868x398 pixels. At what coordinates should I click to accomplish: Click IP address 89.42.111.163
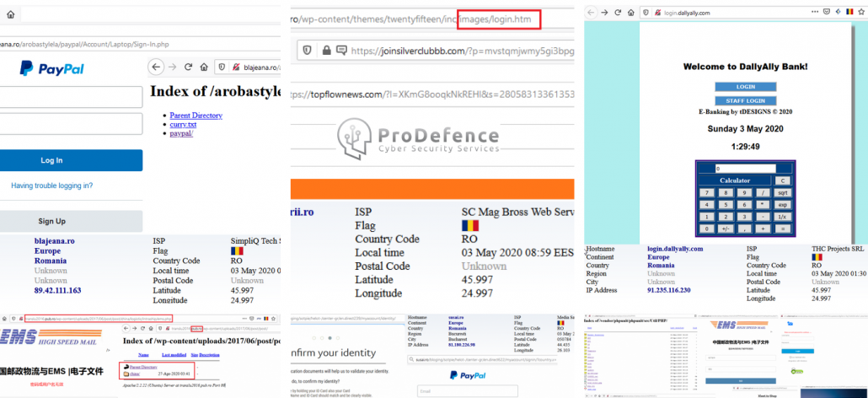tap(57, 291)
